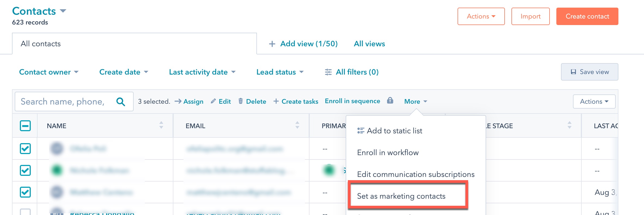This screenshot has height=215, width=644.
Task: Uncheck the third contact row checkbox
Action: point(25,192)
